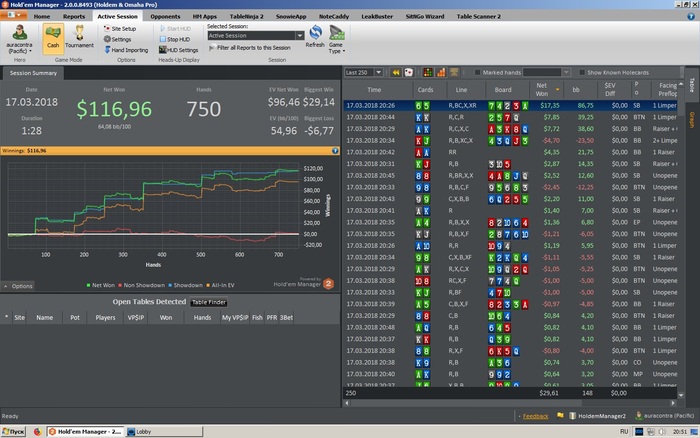Switch to the vertical Graph side tab

click(692, 120)
